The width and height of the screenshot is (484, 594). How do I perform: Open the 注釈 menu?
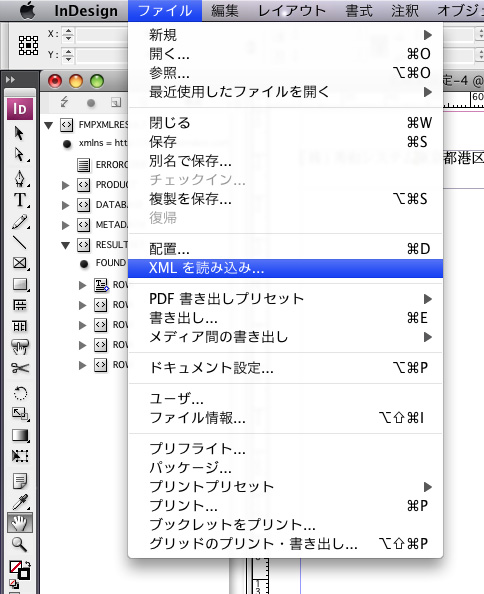coord(405,11)
